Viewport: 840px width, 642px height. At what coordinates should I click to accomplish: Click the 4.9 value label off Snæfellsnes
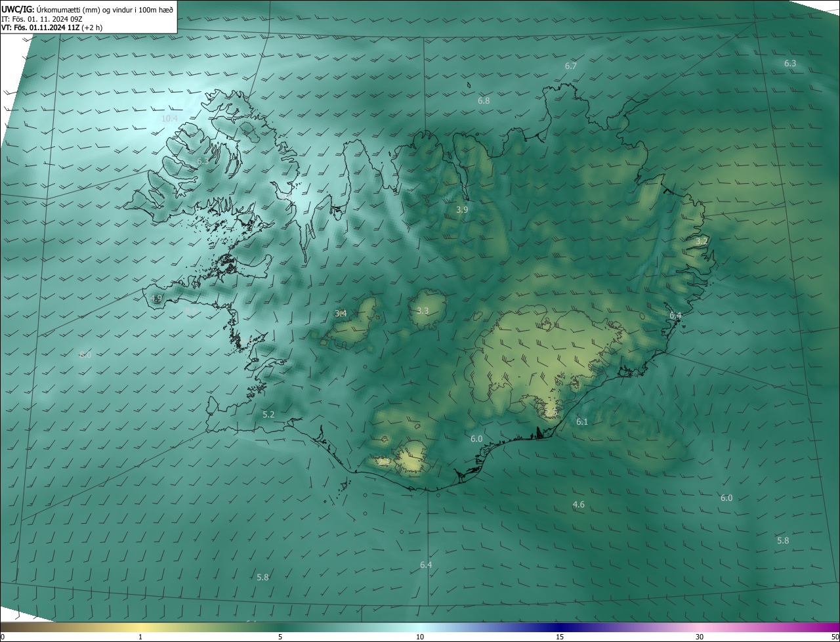[156, 298]
